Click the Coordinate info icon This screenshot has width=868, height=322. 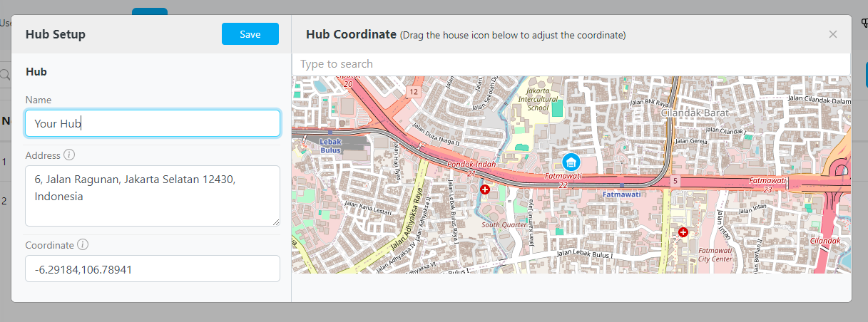coord(83,244)
